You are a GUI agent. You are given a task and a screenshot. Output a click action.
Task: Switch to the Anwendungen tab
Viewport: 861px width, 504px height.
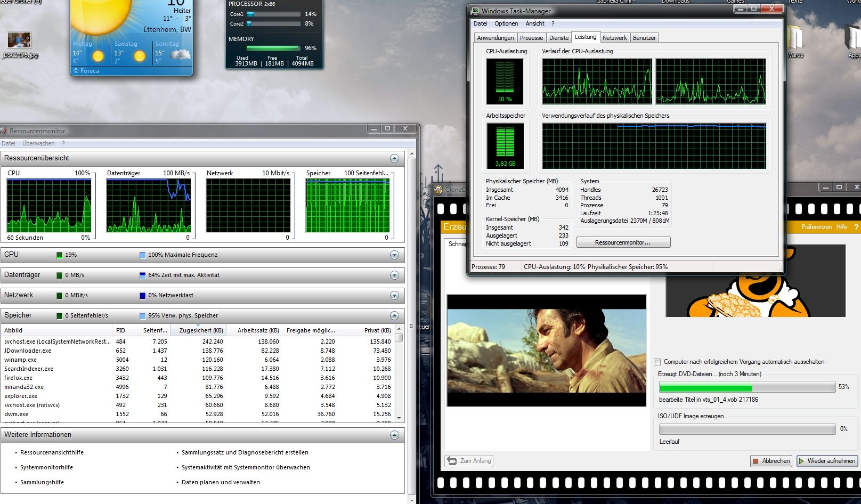click(x=496, y=38)
